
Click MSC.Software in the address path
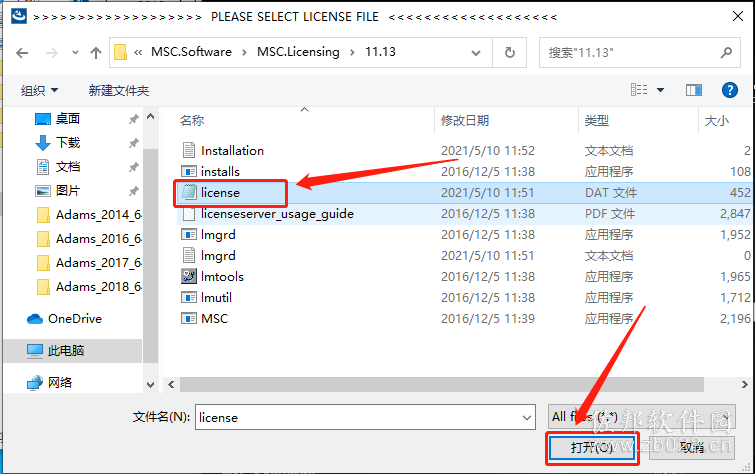click(191, 52)
